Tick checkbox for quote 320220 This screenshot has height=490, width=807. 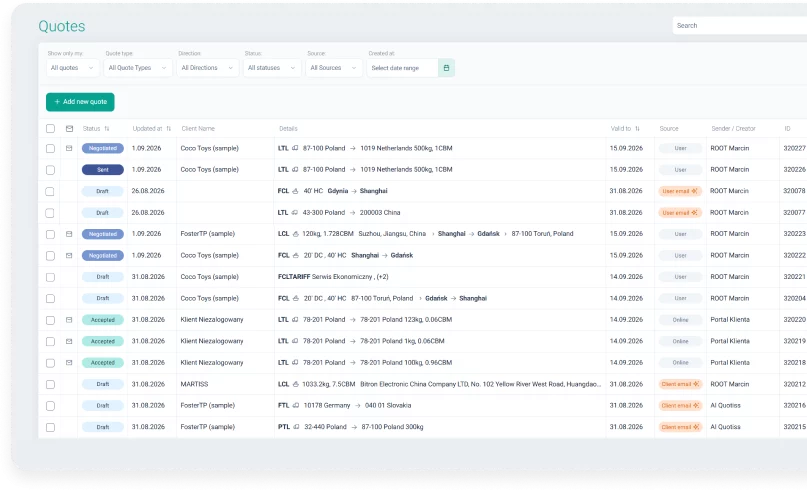[50, 320]
